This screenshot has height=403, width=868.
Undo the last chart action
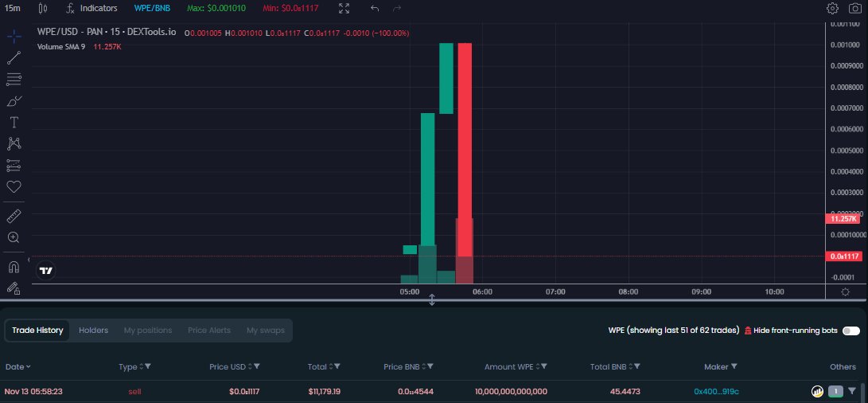(375, 8)
